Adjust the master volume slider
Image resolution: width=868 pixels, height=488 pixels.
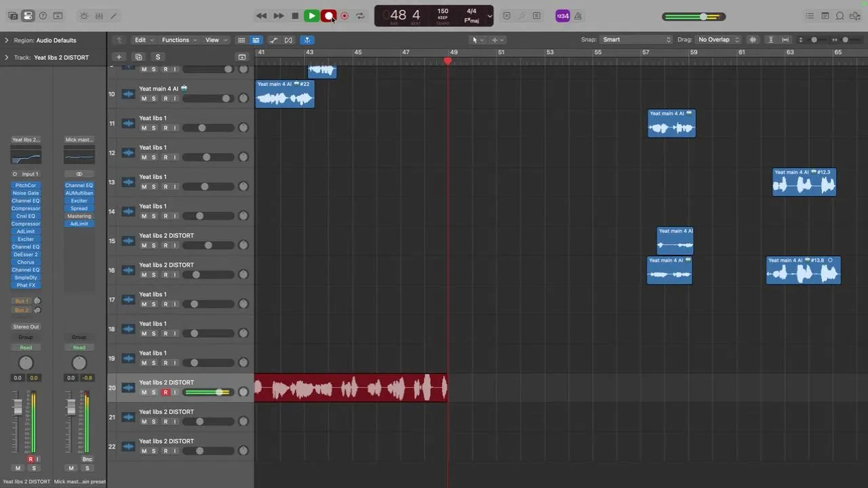[x=694, y=16]
